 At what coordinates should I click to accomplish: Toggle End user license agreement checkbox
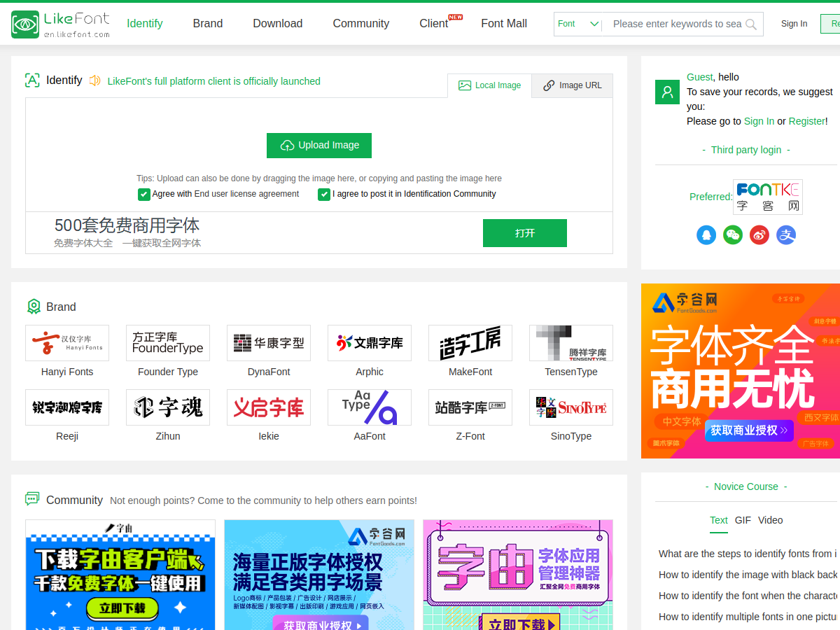pyautogui.click(x=143, y=195)
